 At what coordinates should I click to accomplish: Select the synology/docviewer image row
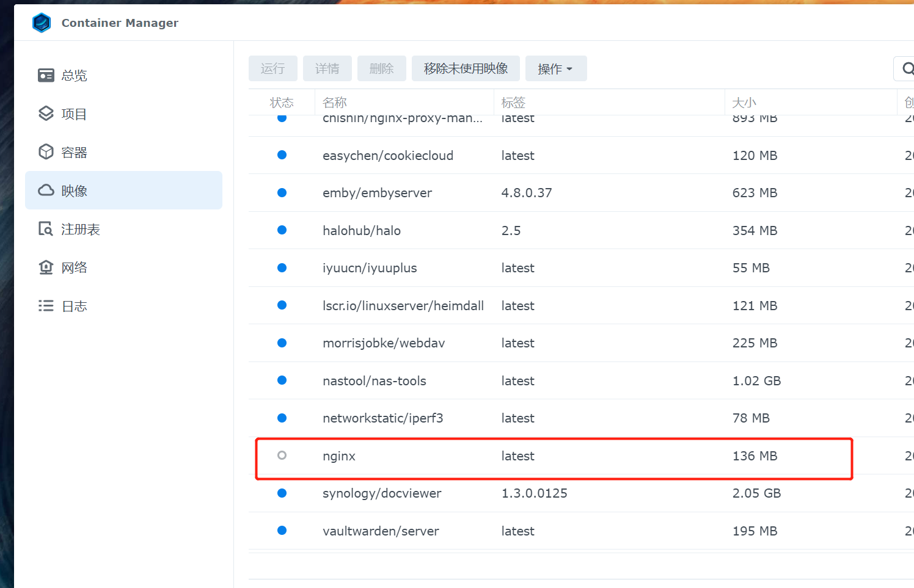coord(581,493)
